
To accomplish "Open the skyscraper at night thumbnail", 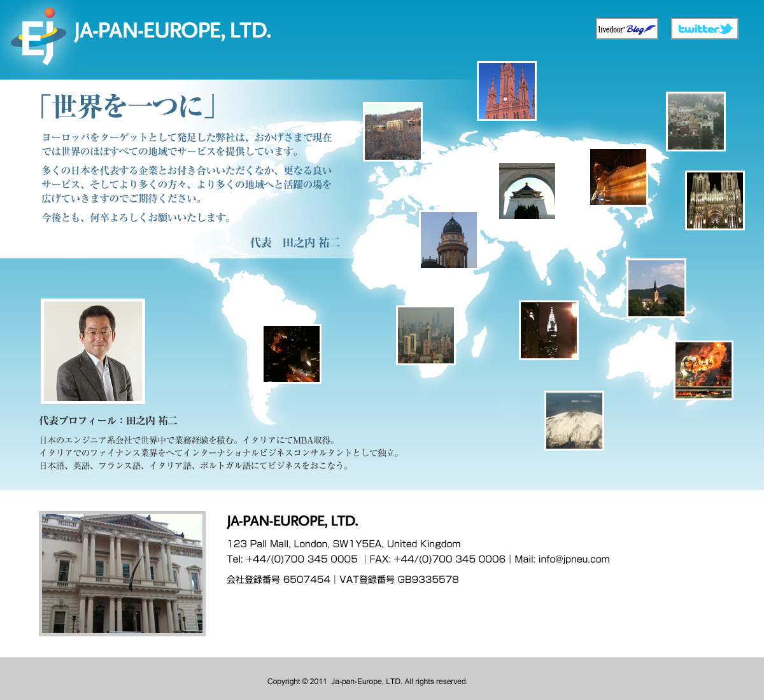I will click(549, 330).
